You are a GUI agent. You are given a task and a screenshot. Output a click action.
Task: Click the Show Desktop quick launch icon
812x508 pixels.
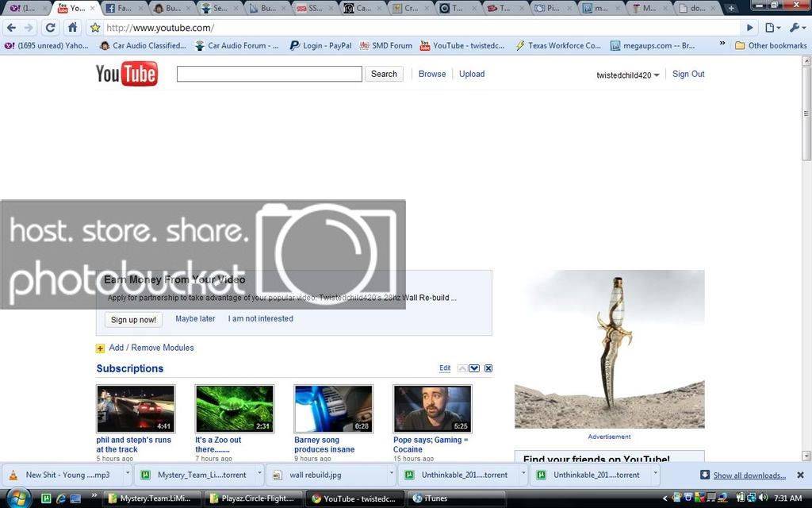(75, 498)
